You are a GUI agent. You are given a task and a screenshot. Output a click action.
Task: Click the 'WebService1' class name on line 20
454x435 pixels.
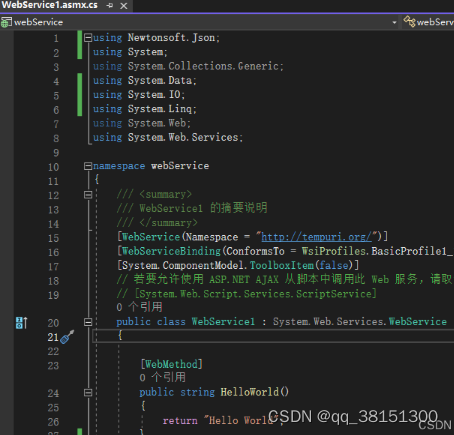(x=223, y=322)
